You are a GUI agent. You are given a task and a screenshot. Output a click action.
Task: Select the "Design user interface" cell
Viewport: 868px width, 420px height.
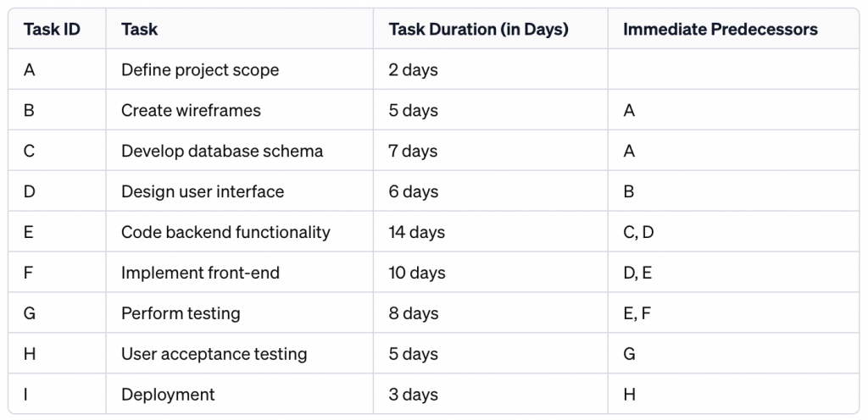click(203, 192)
